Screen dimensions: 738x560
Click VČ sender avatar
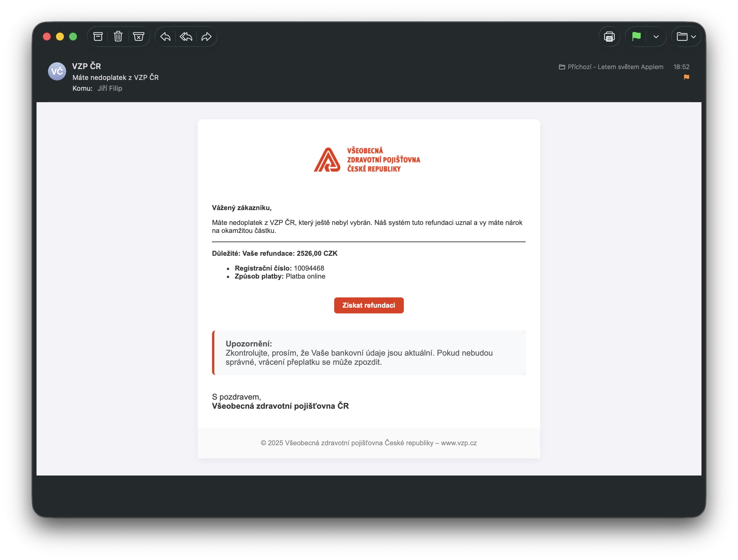pyautogui.click(x=57, y=71)
